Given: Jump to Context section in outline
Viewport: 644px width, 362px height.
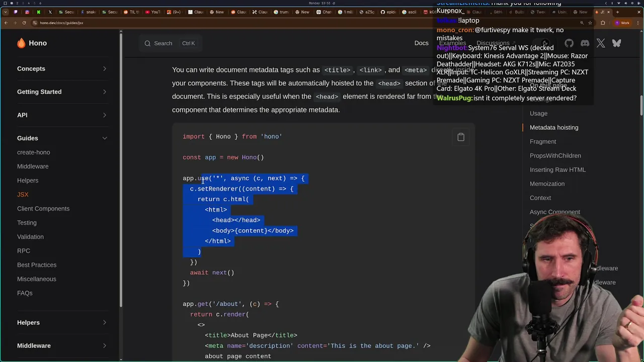Looking at the screenshot, I should 540,198.
